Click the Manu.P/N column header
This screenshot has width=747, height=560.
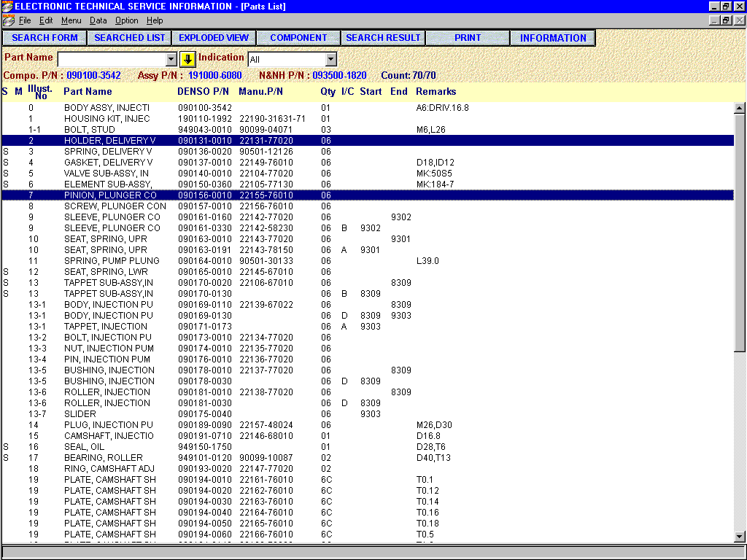(x=260, y=91)
